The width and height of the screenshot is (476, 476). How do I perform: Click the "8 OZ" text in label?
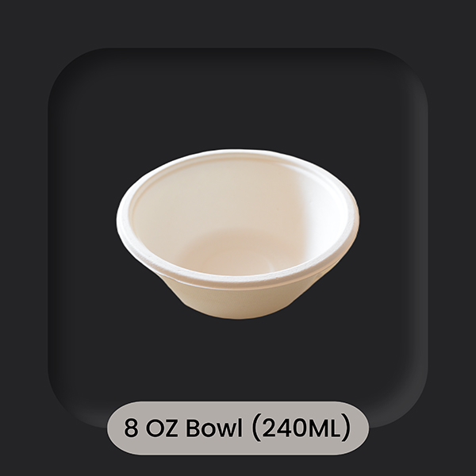151,428
